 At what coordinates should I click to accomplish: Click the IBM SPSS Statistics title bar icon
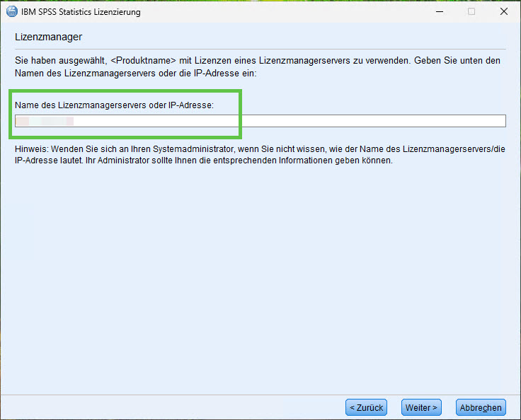12,11
